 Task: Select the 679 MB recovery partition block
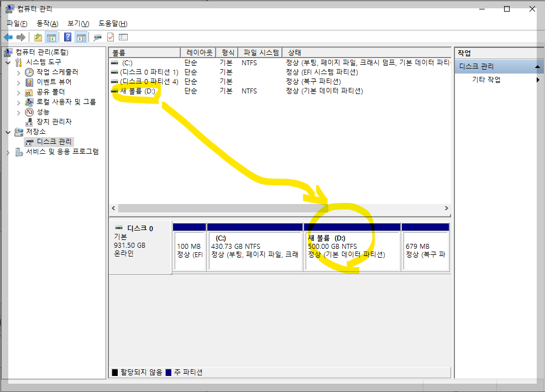coord(426,247)
